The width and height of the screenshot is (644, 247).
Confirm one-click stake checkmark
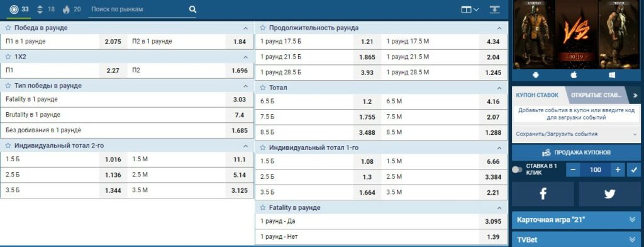coord(634,169)
